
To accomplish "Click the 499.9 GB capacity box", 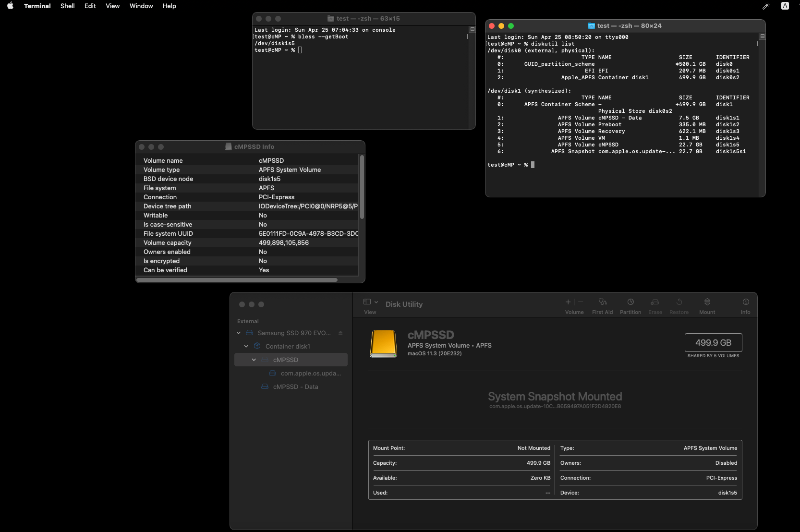I will tap(713, 343).
